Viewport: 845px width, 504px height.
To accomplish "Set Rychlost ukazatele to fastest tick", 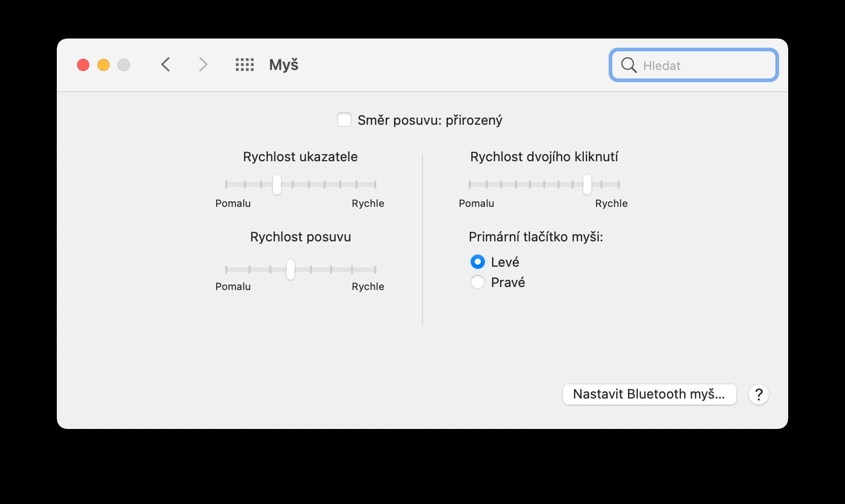I will click(x=375, y=185).
